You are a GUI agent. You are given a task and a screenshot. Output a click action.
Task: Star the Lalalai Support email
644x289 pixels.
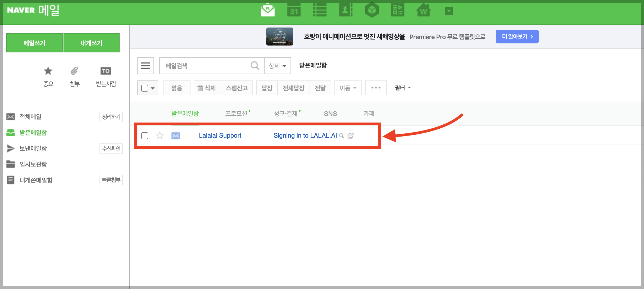[160, 136]
